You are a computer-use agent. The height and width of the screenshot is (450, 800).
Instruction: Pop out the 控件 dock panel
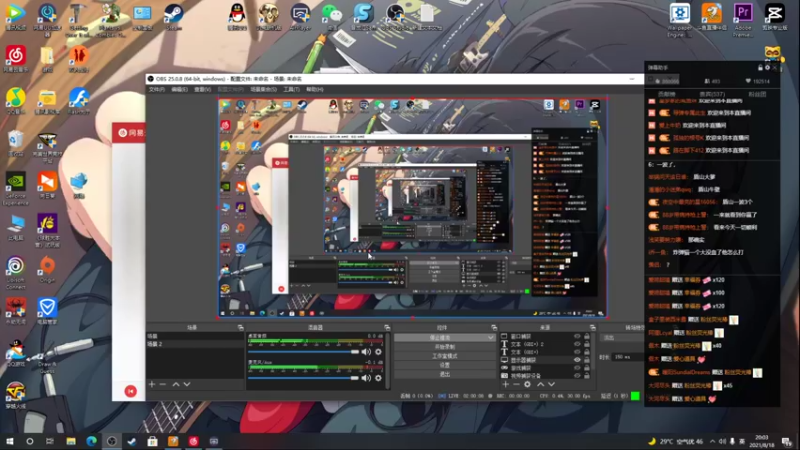tap(494, 328)
